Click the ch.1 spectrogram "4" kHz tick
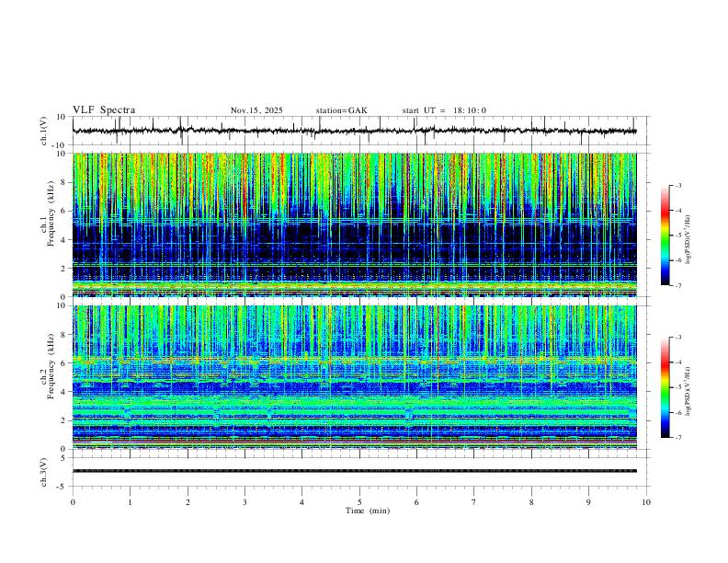 click(64, 240)
